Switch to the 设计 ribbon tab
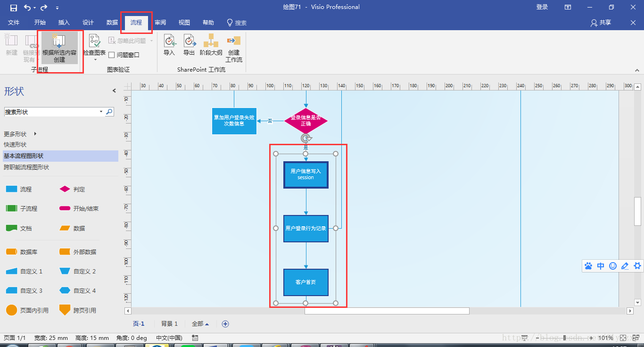Screen dimensions: 644x347 pos(88,23)
